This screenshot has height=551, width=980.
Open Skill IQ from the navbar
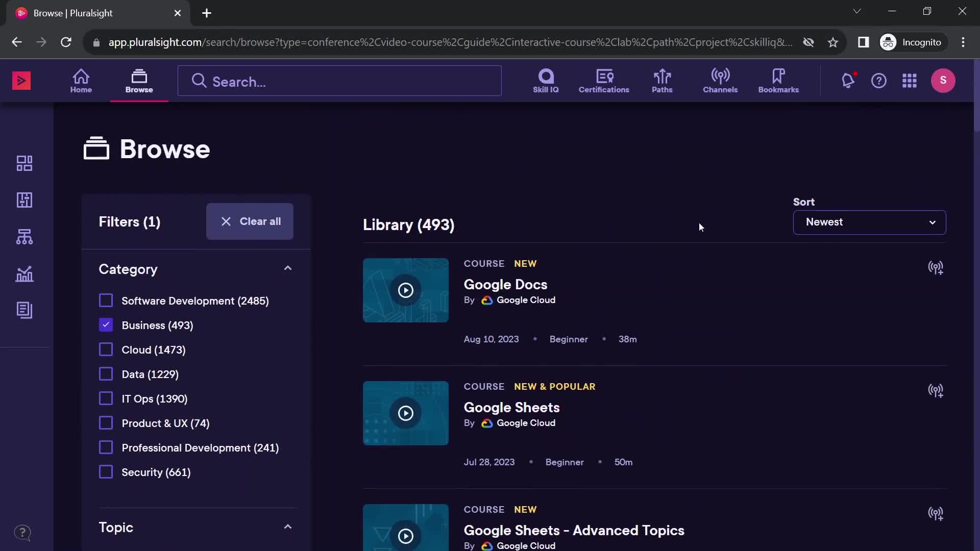[x=546, y=81]
